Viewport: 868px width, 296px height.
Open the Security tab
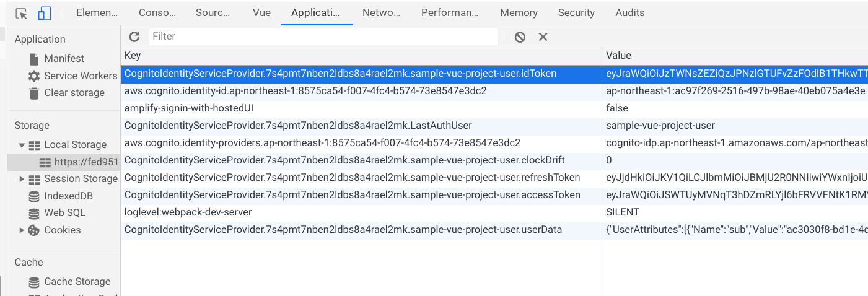[576, 13]
